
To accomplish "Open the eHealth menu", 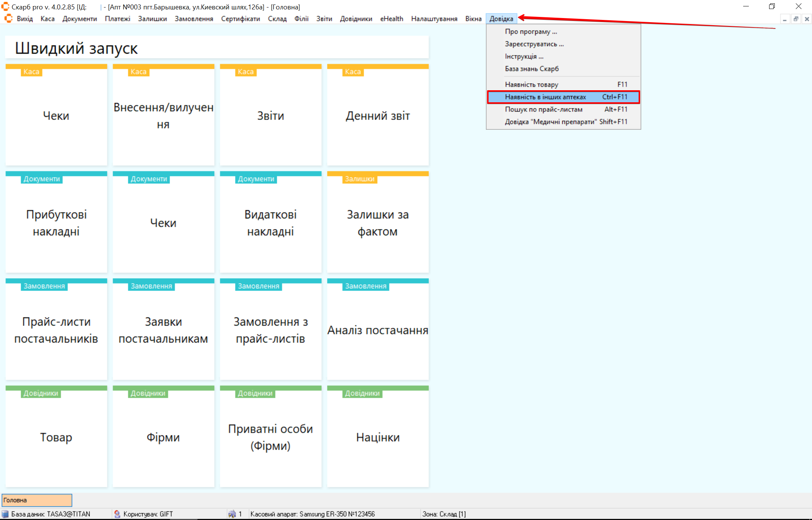I will coord(391,19).
